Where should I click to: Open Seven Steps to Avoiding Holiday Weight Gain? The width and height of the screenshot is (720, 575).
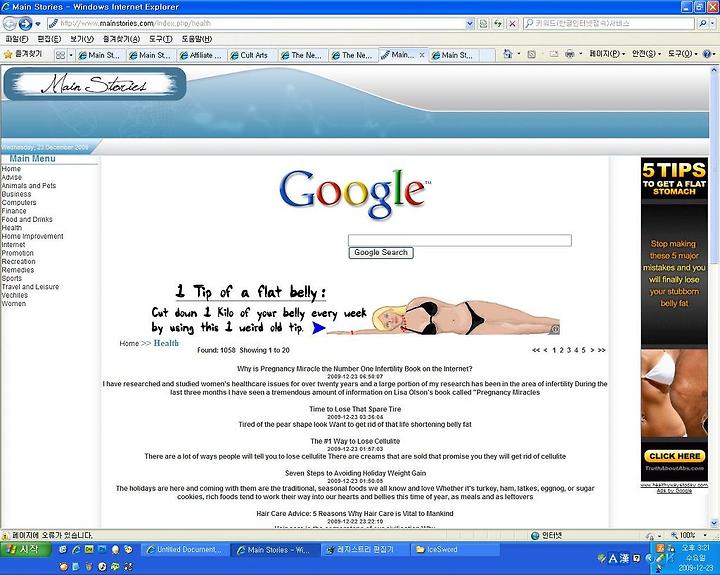tap(355, 473)
